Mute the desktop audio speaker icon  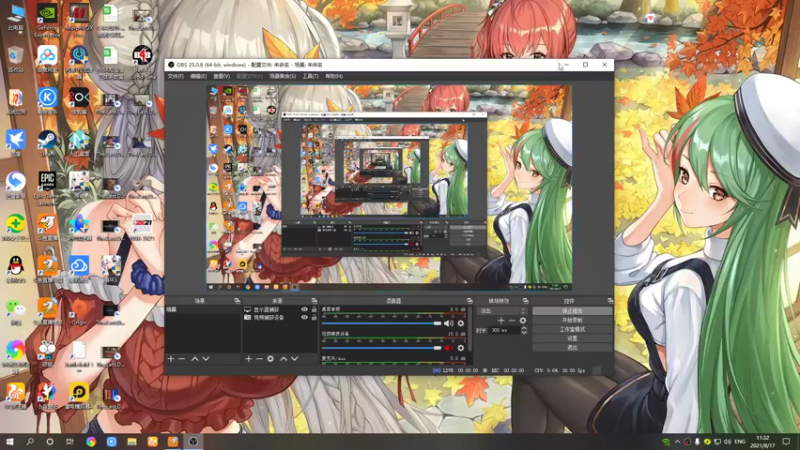448,323
